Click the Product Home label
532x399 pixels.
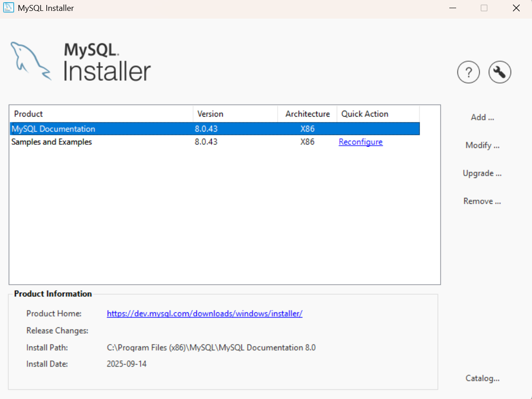pos(54,314)
